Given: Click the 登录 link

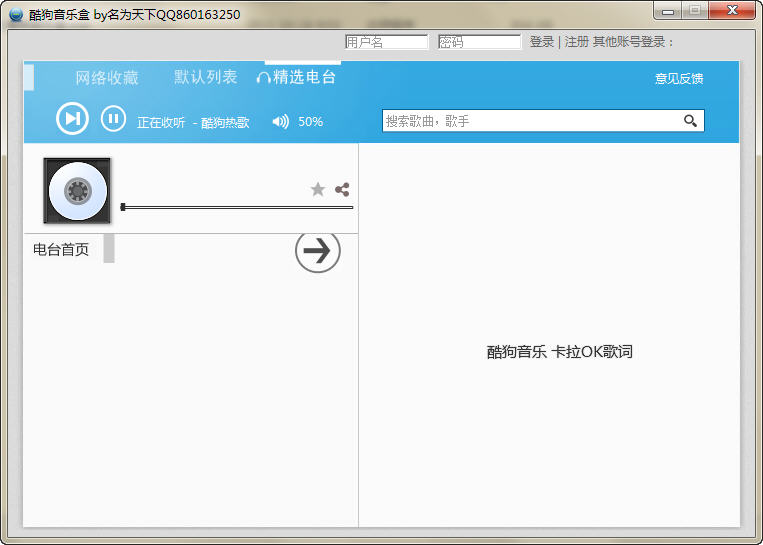Looking at the screenshot, I should pyautogui.click(x=542, y=42).
